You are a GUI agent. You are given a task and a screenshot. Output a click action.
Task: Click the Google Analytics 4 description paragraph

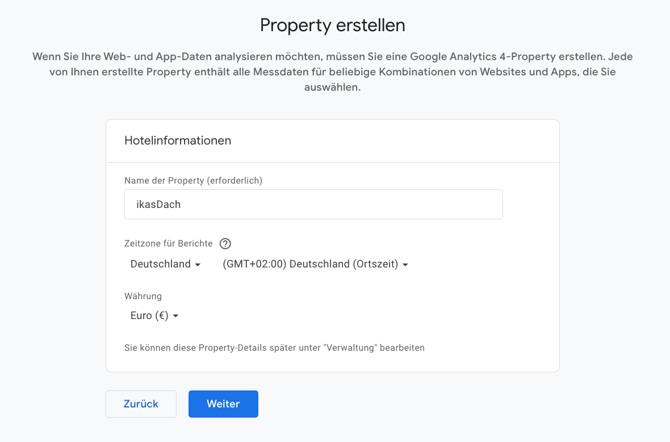[332, 72]
